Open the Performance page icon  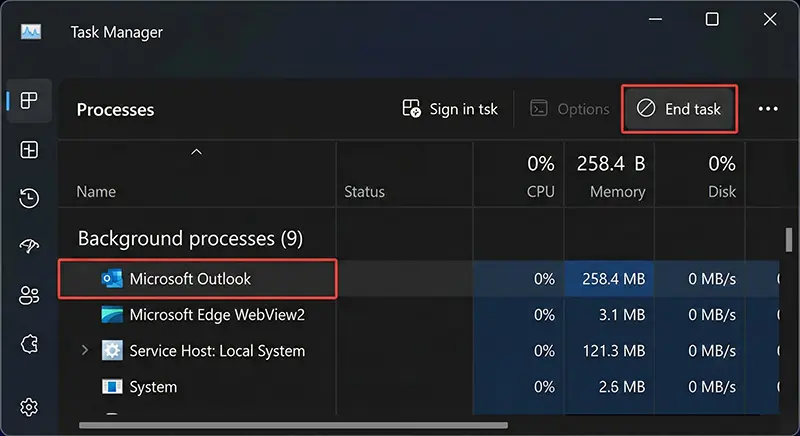point(29,150)
